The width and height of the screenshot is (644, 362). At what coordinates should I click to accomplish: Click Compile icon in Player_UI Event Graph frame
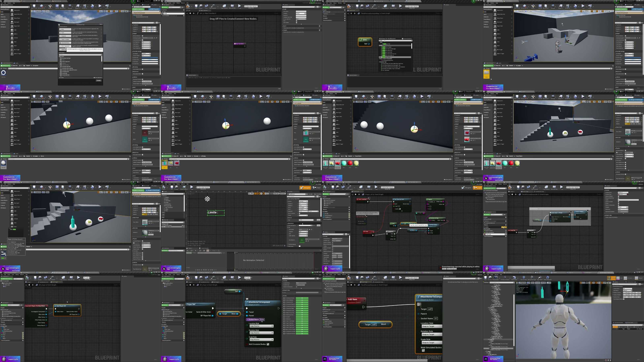pos(325,187)
